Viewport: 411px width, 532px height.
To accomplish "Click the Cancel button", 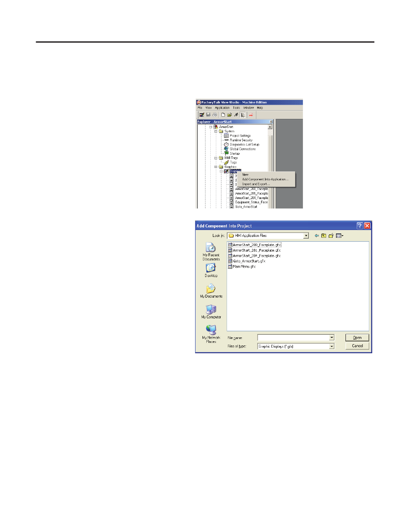I will tap(357, 346).
